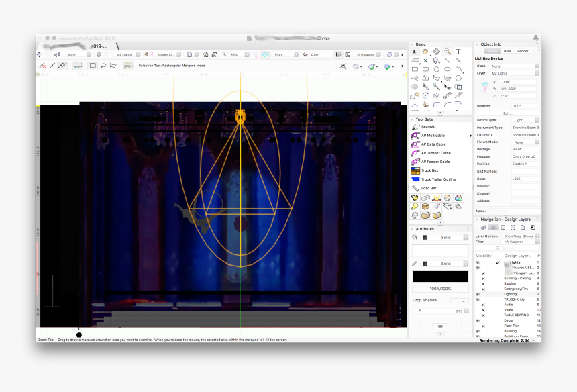Switch to the Render tab
577x392 pixels.
click(523, 51)
